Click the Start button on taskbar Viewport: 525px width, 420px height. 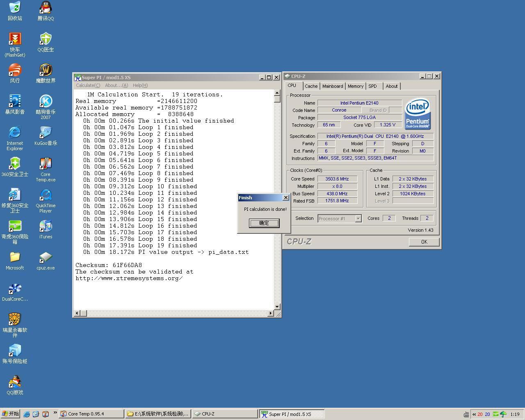click(10, 414)
